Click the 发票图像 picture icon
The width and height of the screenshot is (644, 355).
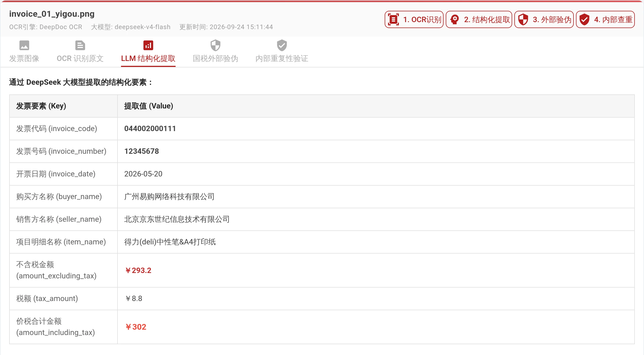pos(24,45)
